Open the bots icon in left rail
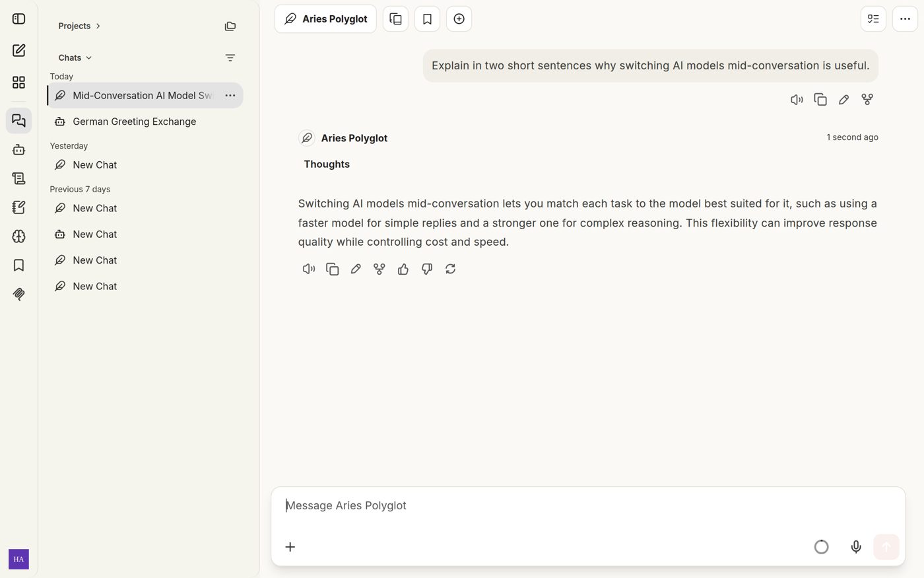Screen dimensions: 924x578 tap(18, 150)
